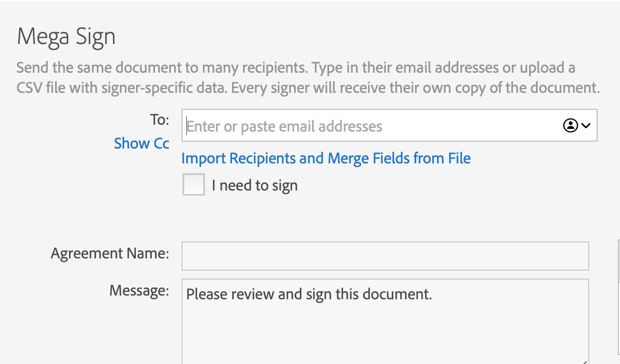Image resolution: width=620 pixels, height=364 pixels.
Task: Open recipient role options via the avatar icon
Action: click(x=570, y=125)
